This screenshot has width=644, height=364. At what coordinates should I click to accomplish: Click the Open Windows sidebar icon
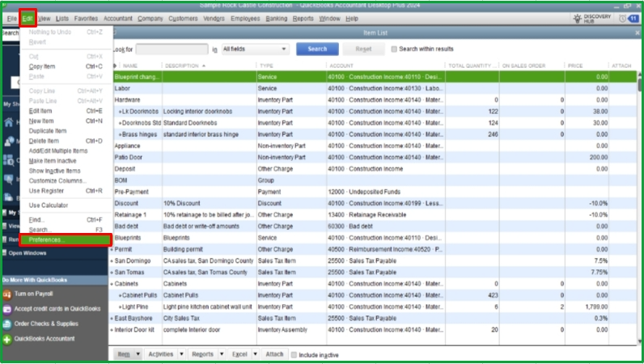(5, 252)
